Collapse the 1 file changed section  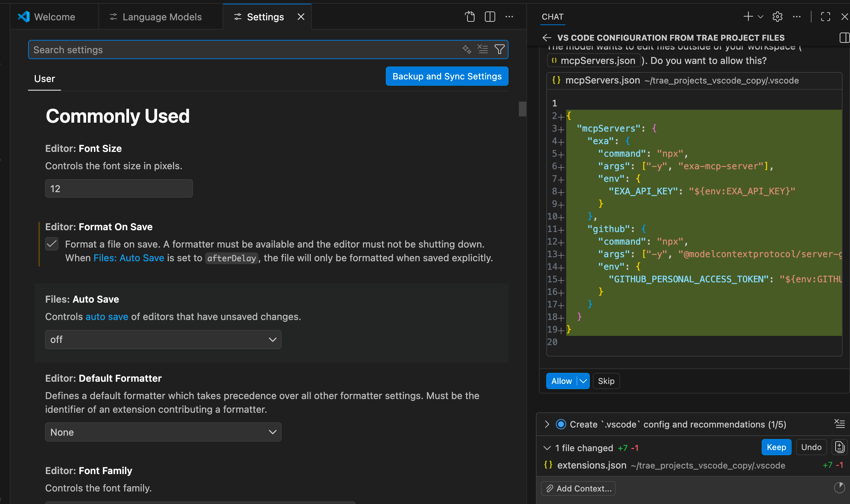[547, 448]
